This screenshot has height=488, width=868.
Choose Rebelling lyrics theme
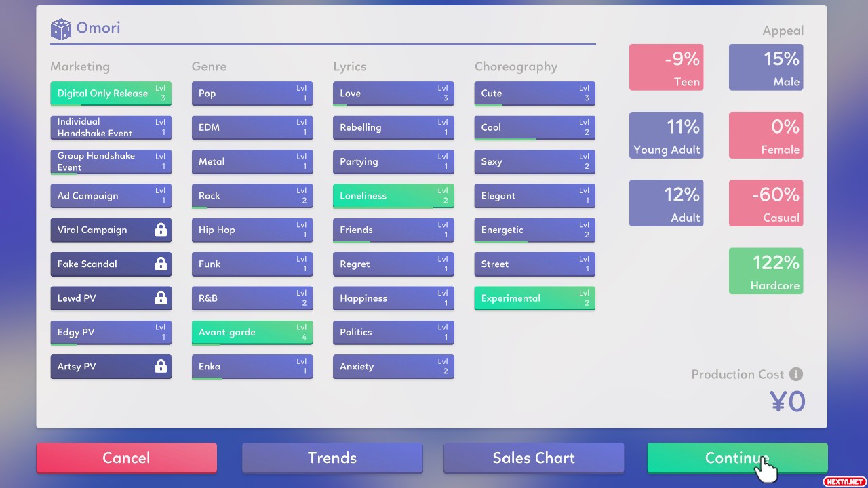[x=393, y=127]
